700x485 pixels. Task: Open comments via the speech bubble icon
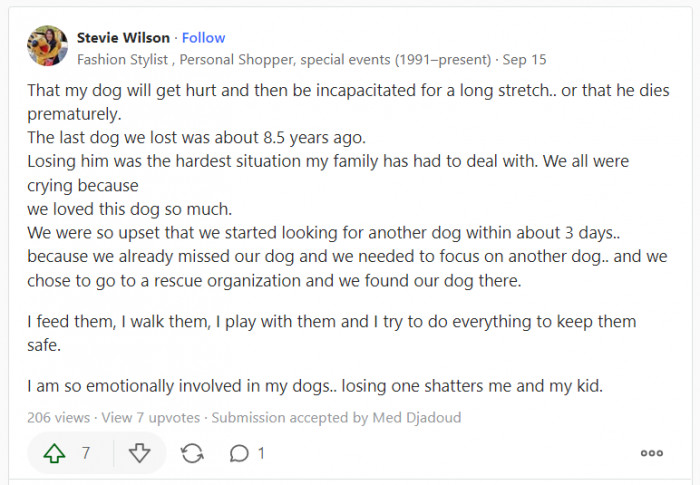(x=238, y=453)
